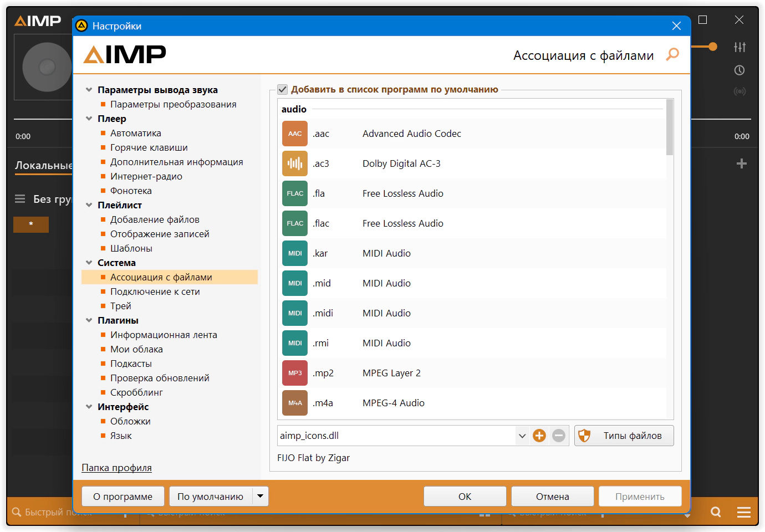
Task: Open the aimp_icons.dll dropdown
Action: pos(522,436)
